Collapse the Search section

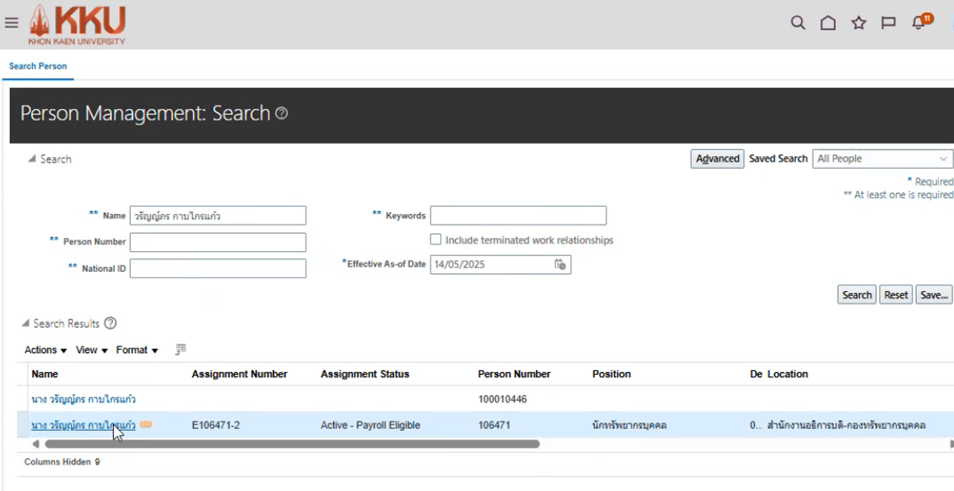coord(31,159)
